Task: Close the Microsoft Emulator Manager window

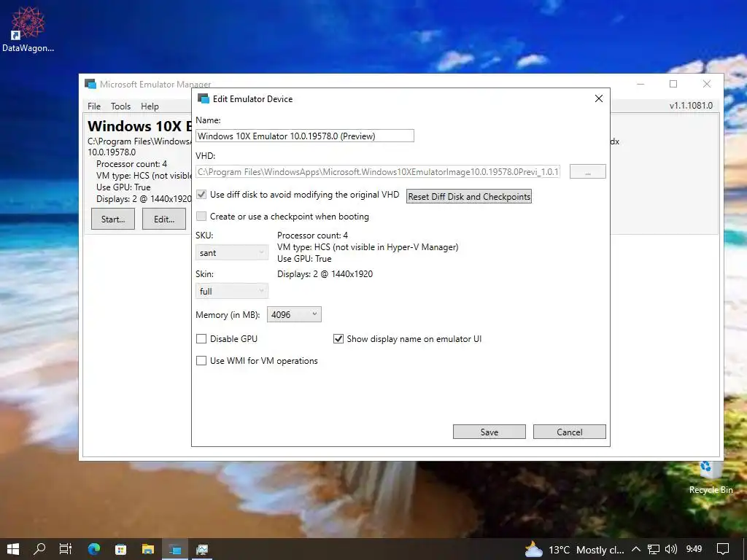Action: click(706, 84)
